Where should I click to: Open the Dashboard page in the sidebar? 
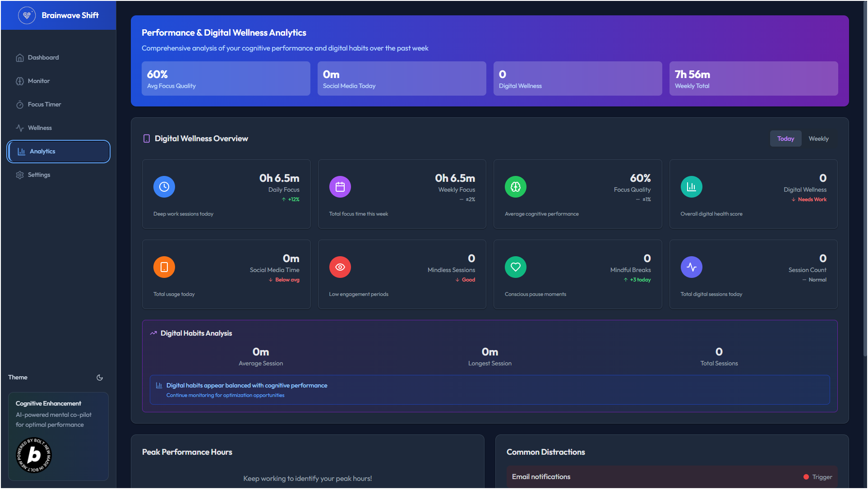tap(43, 58)
